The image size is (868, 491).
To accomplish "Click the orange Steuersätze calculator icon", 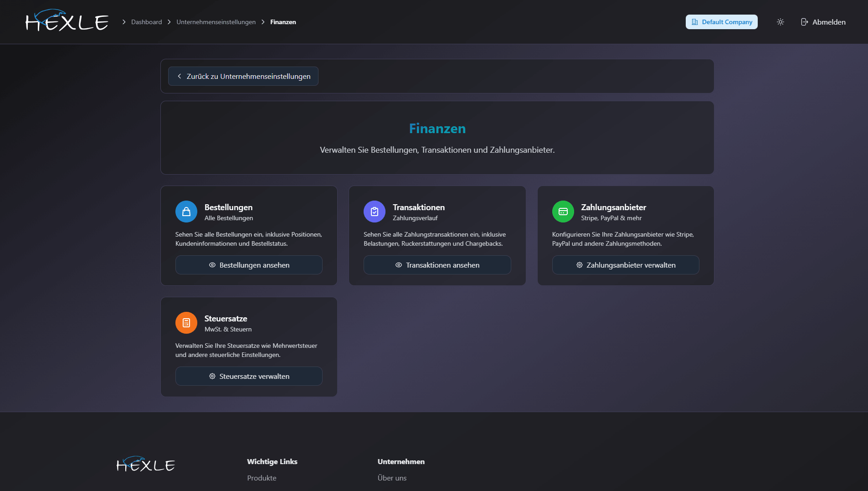I will click(x=186, y=323).
